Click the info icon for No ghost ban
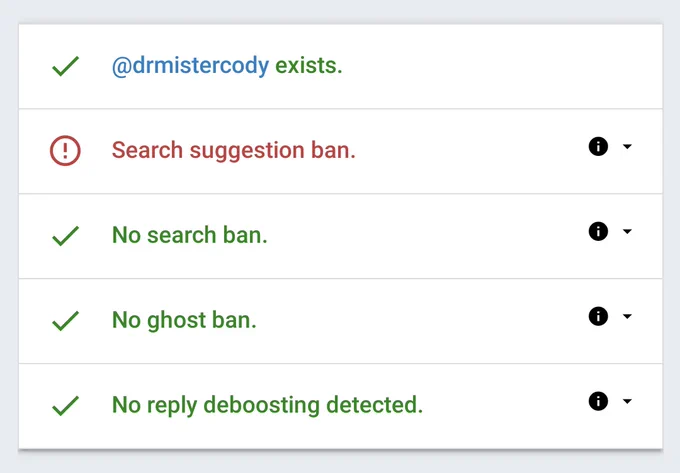Viewport: 680px width, 473px height. tap(598, 316)
